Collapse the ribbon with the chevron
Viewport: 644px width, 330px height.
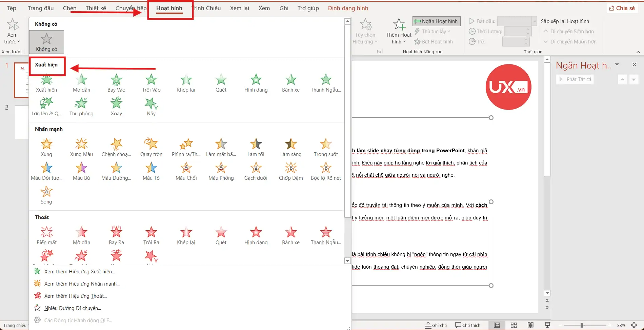tap(638, 52)
